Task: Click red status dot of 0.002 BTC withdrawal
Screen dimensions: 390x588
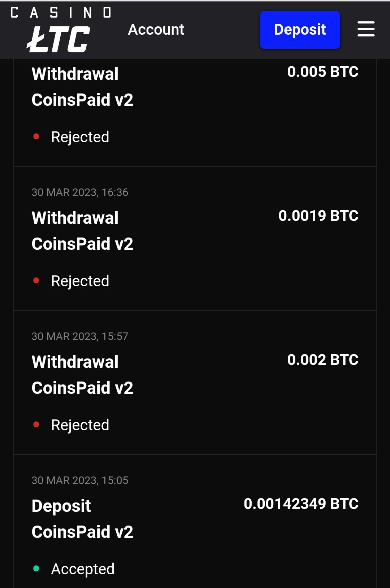Action: pos(36,425)
